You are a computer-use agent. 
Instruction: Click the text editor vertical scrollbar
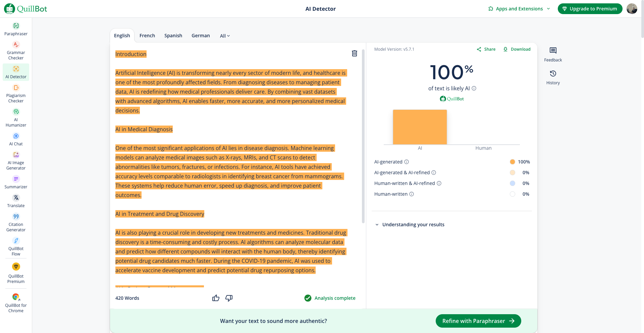(363, 134)
